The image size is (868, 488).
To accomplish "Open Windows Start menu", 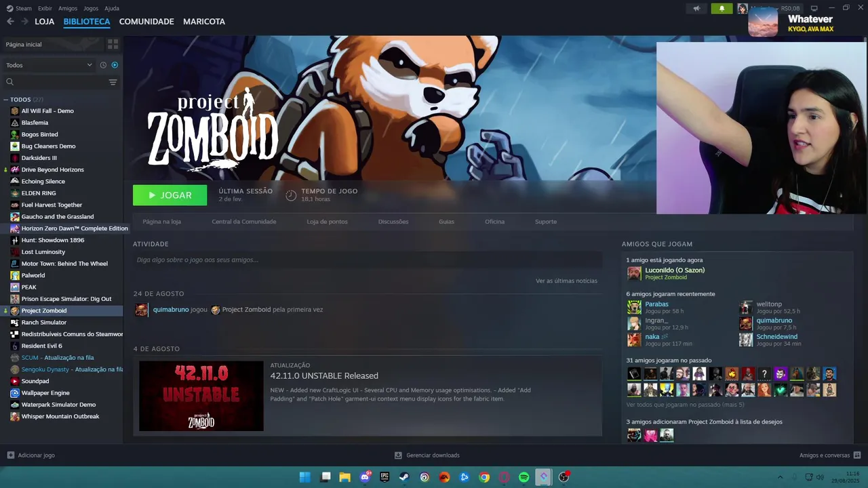I will [x=305, y=477].
